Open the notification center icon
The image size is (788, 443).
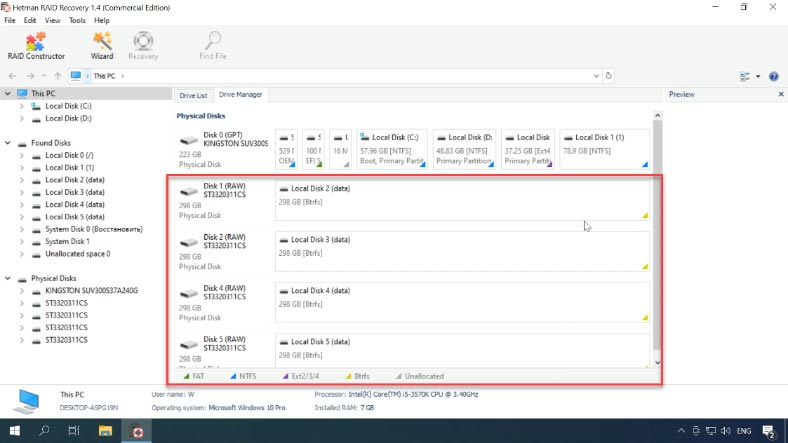[x=768, y=431]
